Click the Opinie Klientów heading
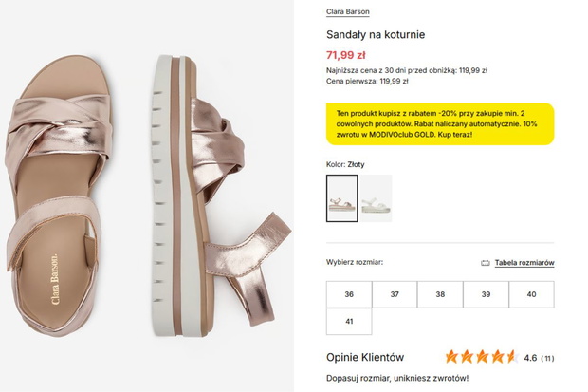This screenshot has width=588, height=392. click(365, 357)
